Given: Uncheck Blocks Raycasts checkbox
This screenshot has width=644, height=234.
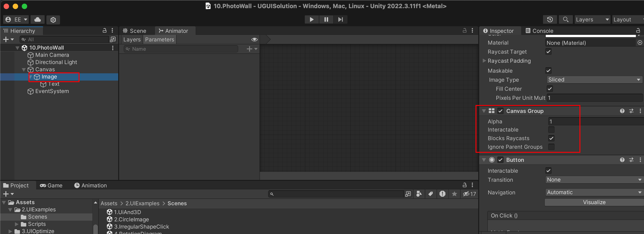Looking at the screenshot, I should click(551, 138).
